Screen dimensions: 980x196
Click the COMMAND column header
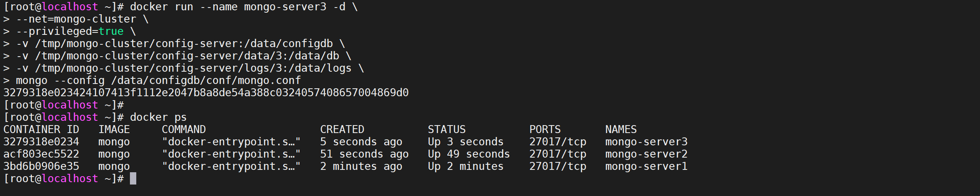coord(184,129)
